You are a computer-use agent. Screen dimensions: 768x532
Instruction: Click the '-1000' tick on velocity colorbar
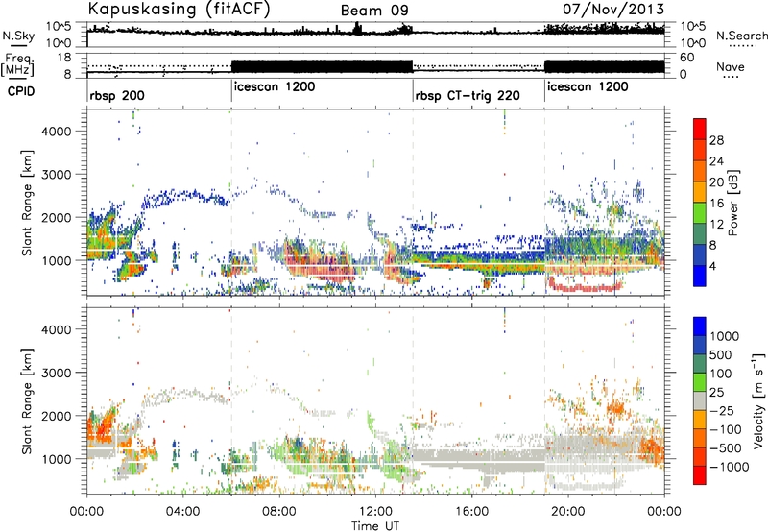point(730,467)
